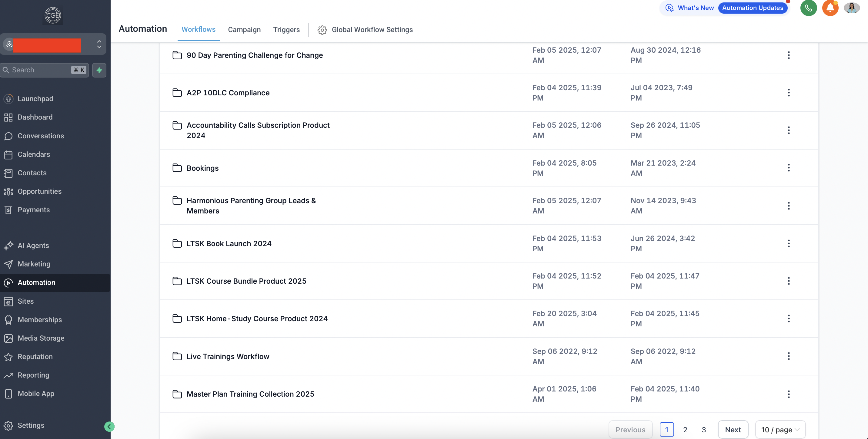Open Global Workflow Settings gear
The width and height of the screenshot is (868, 439).
pos(322,30)
